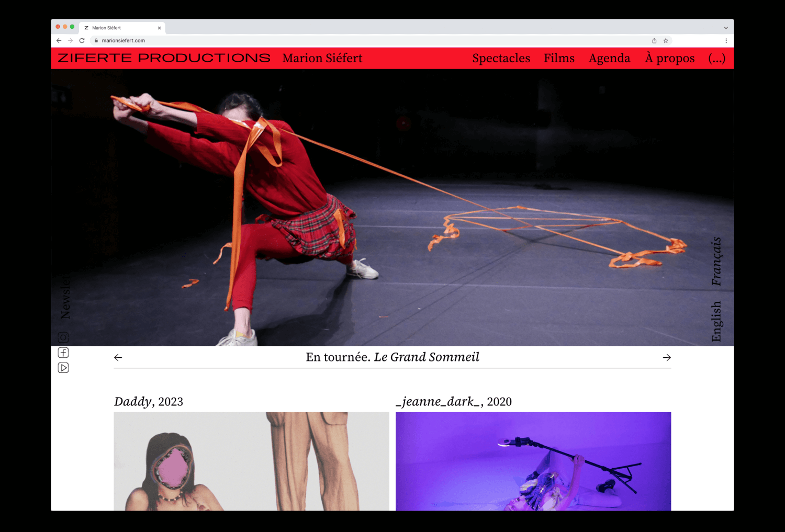Click the padlock icon in the address bar
Viewport: 785px width, 532px height.
96,40
